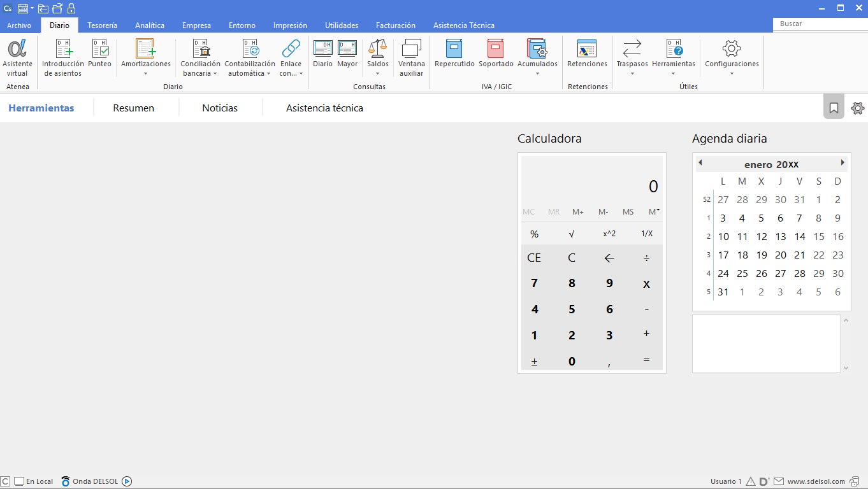868x489 pixels.
Task: Select day 15 in January calendar
Action: pos(819,236)
